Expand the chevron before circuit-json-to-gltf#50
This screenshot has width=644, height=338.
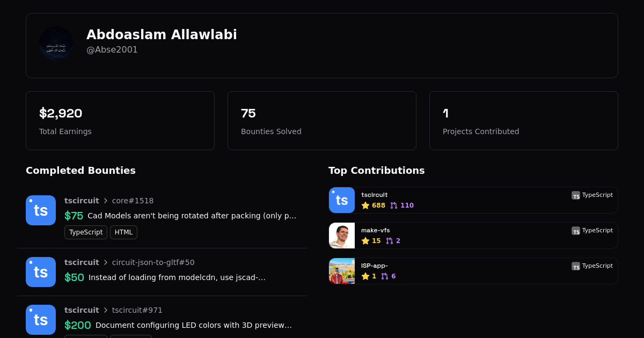(x=105, y=262)
